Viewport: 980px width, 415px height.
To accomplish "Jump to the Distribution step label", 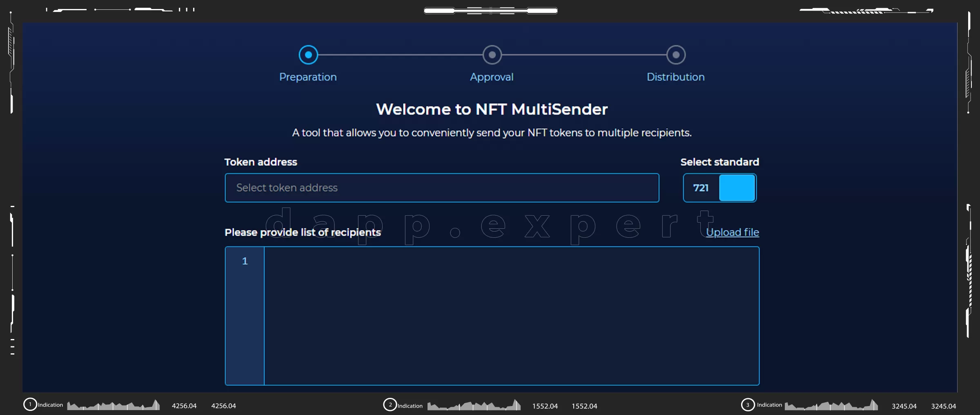I will (x=675, y=77).
